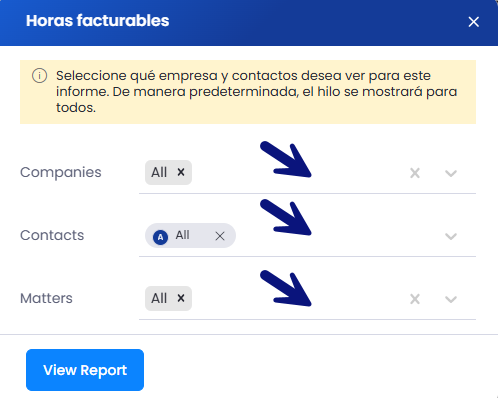Remove the All tag from Matters
Image resolution: width=498 pixels, height=398 pixels.
point(181,298)
